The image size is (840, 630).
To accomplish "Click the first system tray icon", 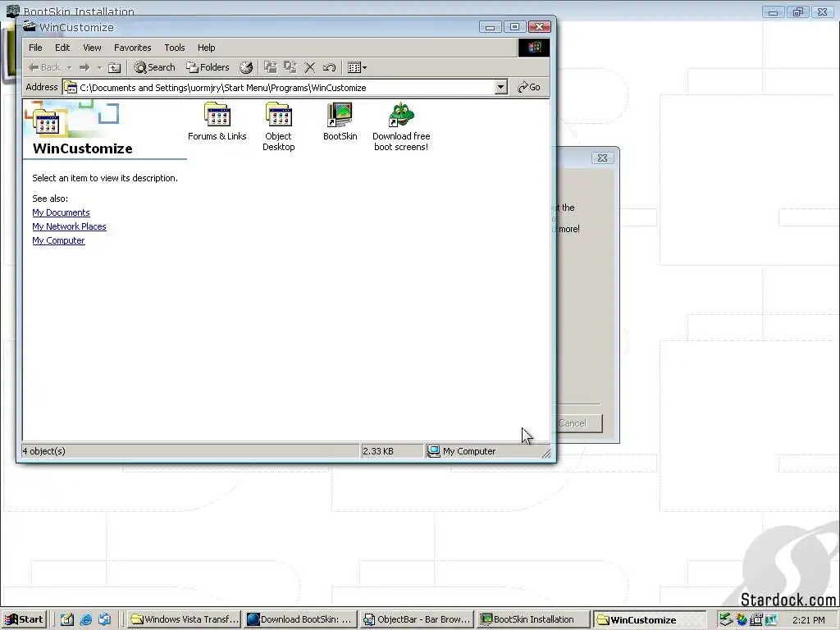I will pyautogui.click(x=725, y=620).
